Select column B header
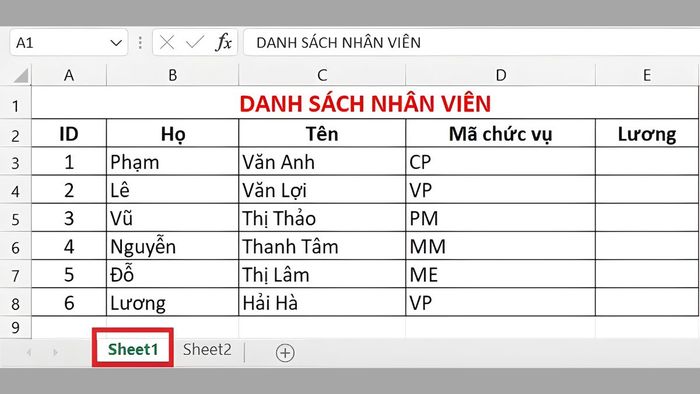Image resolution: width=700 pixels, height=394 pixels. pos(172,75)
